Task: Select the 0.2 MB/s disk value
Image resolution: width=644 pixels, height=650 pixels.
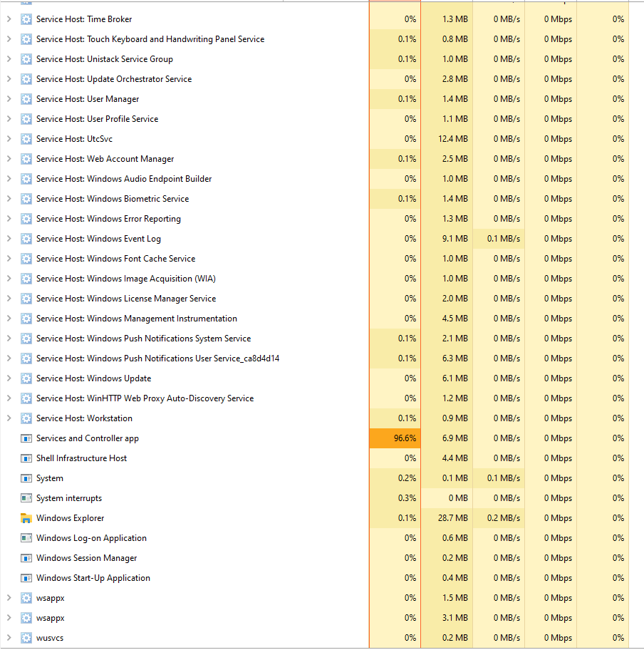Action: click(504, 518)
